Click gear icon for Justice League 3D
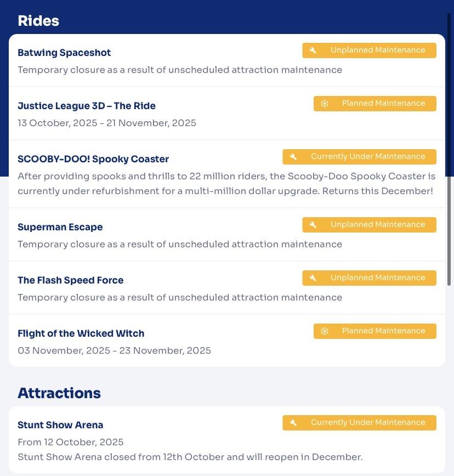This screenshot has width=454, height=476. coord(325,104)
